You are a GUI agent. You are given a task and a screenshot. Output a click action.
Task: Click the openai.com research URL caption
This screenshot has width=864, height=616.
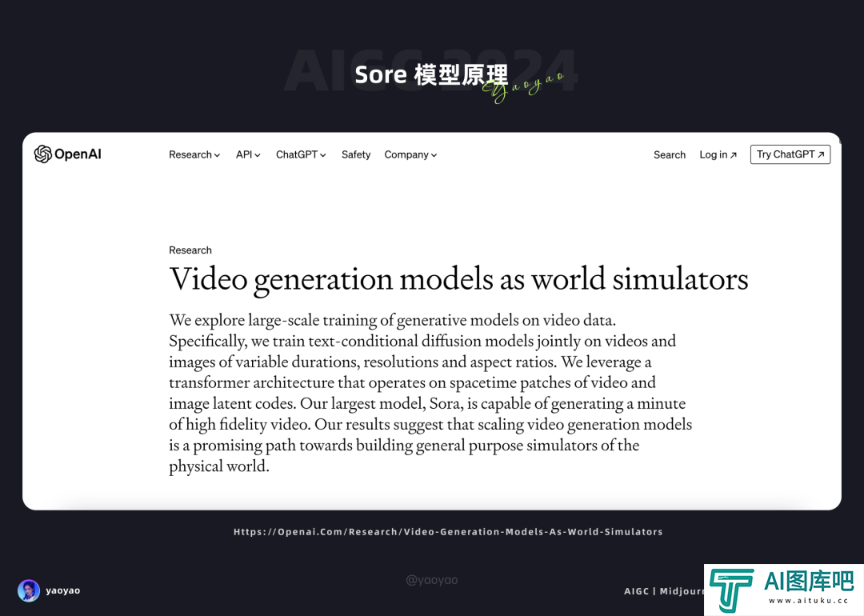click(448, 532)
